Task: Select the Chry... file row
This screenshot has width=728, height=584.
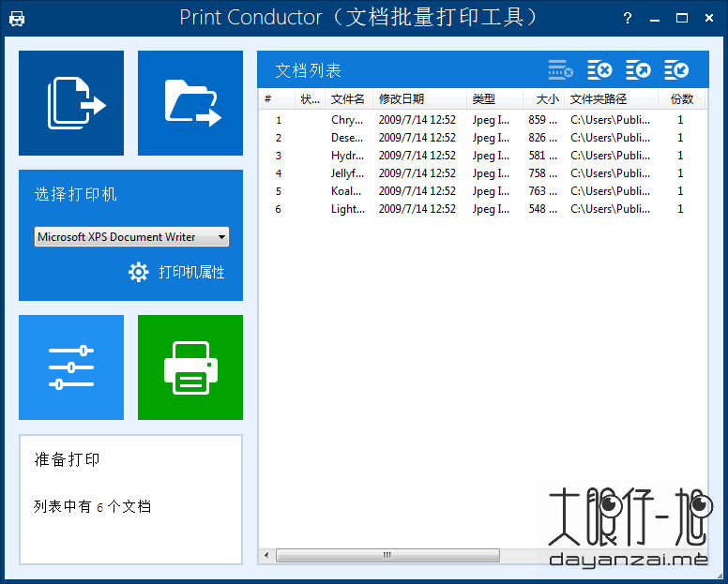Action: click(482, 120)
